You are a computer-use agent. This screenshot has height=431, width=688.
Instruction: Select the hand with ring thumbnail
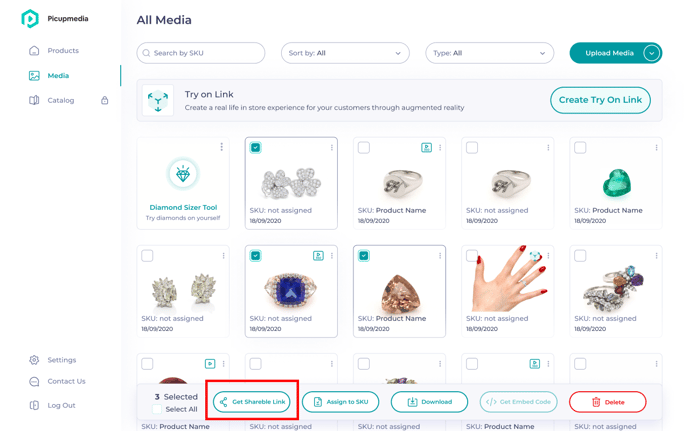[508, 279]
